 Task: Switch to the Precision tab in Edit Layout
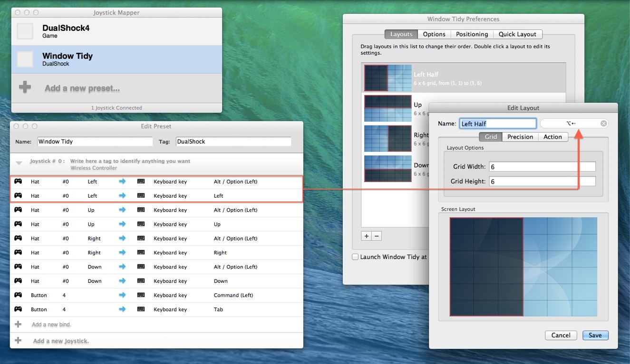point(520,137)
